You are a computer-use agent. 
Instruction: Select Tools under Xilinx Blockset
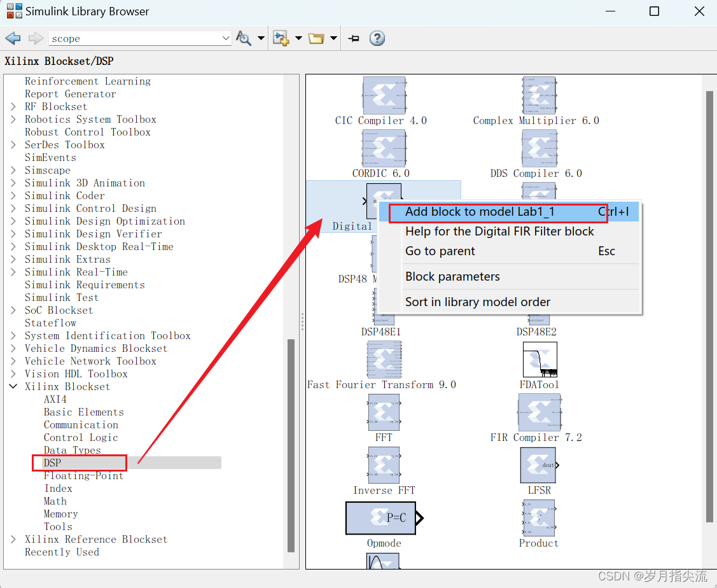click(x=58, y=527)
